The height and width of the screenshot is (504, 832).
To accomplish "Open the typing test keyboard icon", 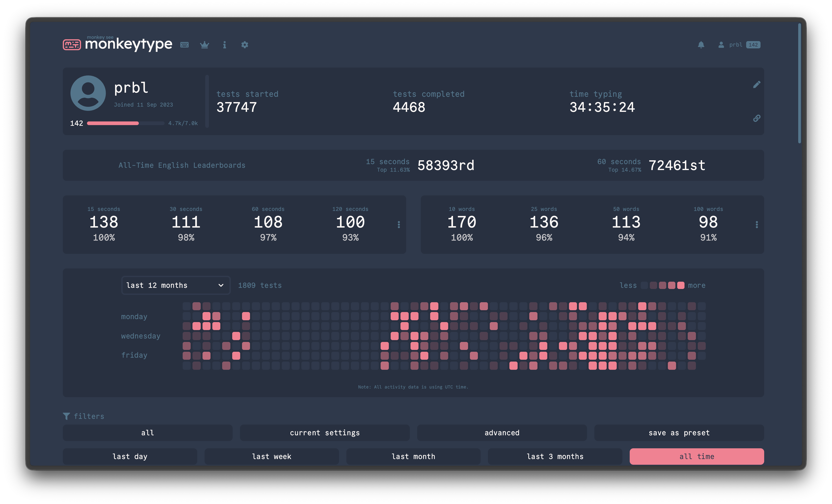I will pos(184,45).
